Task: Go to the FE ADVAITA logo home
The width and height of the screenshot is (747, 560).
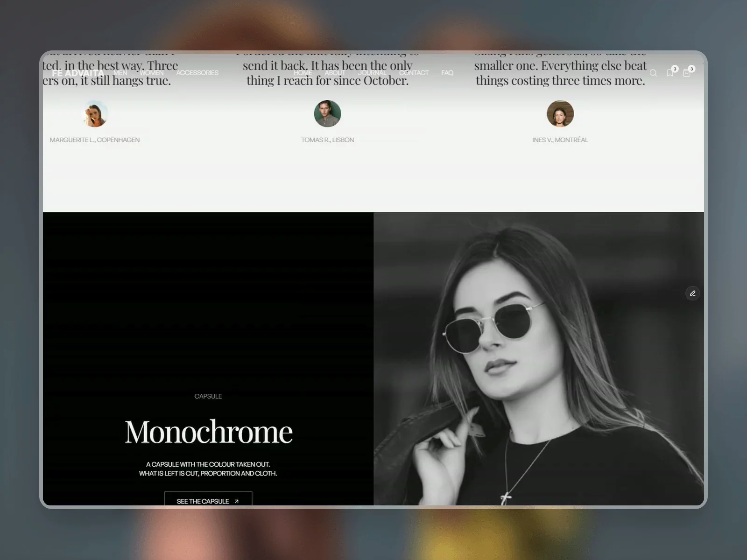Action: 78,73
